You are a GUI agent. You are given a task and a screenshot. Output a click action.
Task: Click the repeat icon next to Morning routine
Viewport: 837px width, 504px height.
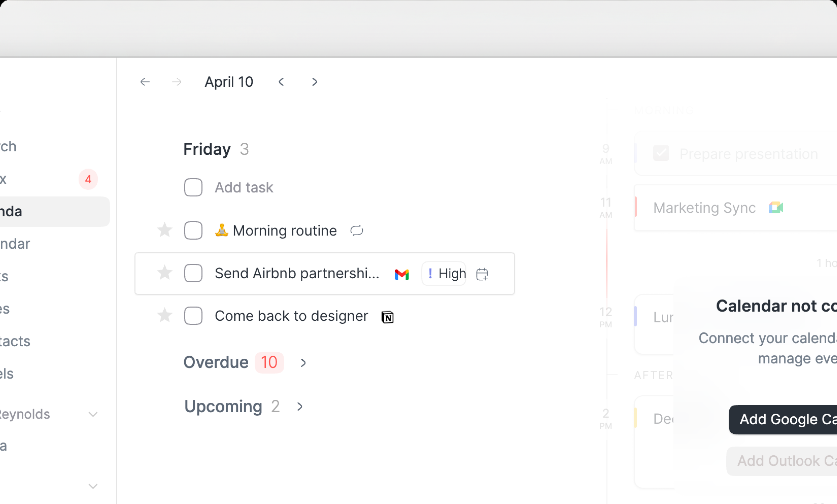[357, 231]
